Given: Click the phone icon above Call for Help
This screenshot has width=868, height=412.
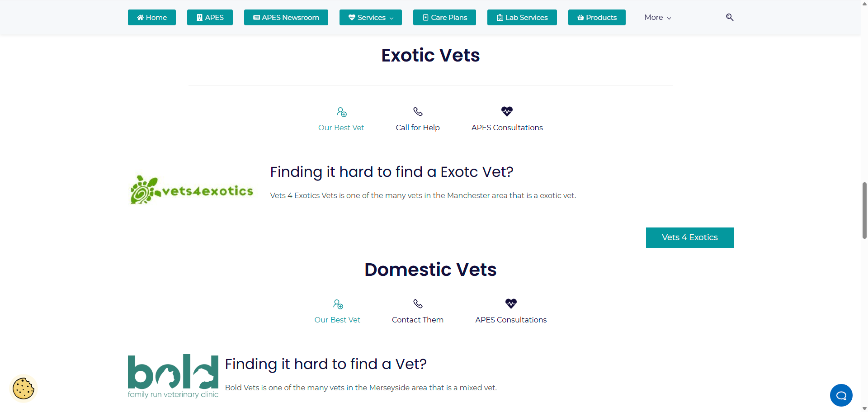Looking at the screenshot, I should coord(418,111).
